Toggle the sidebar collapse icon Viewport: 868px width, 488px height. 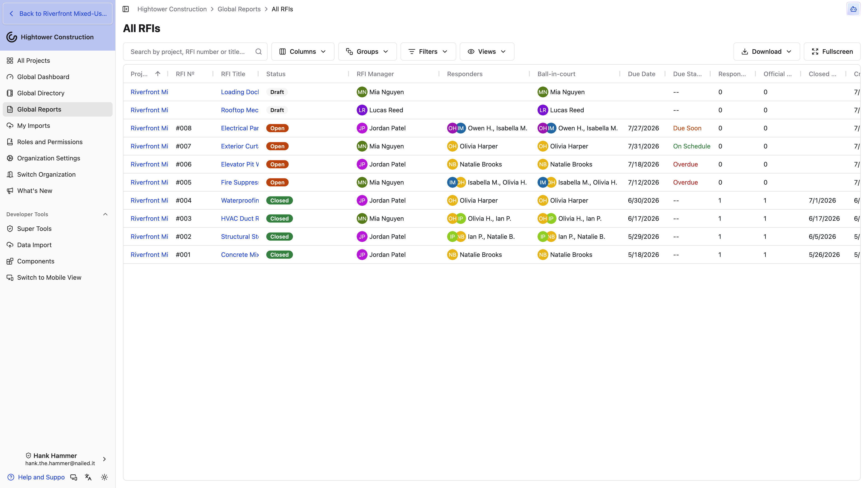click(126, 9)
